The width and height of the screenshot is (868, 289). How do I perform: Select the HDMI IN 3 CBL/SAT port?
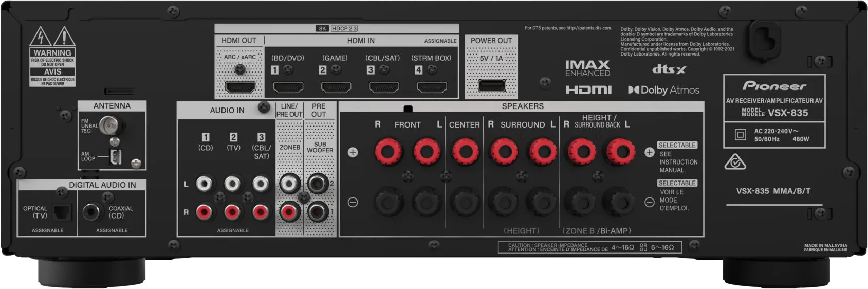point(384,87)
